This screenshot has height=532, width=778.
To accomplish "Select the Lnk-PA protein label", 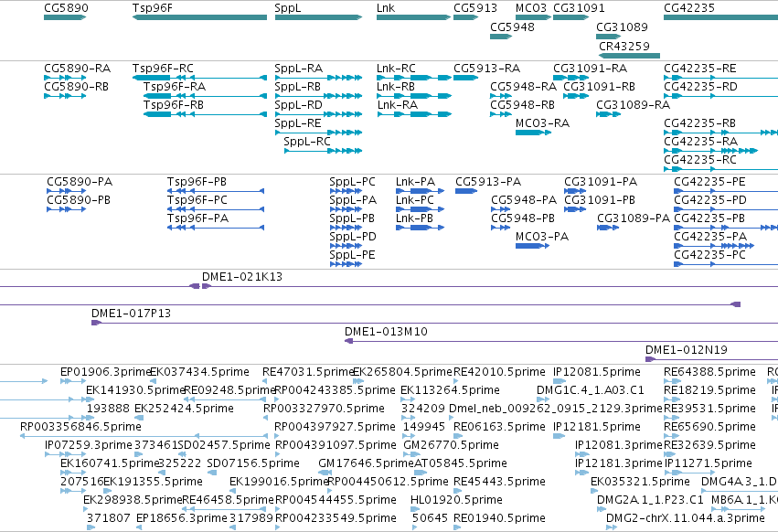I will [415, 182].
